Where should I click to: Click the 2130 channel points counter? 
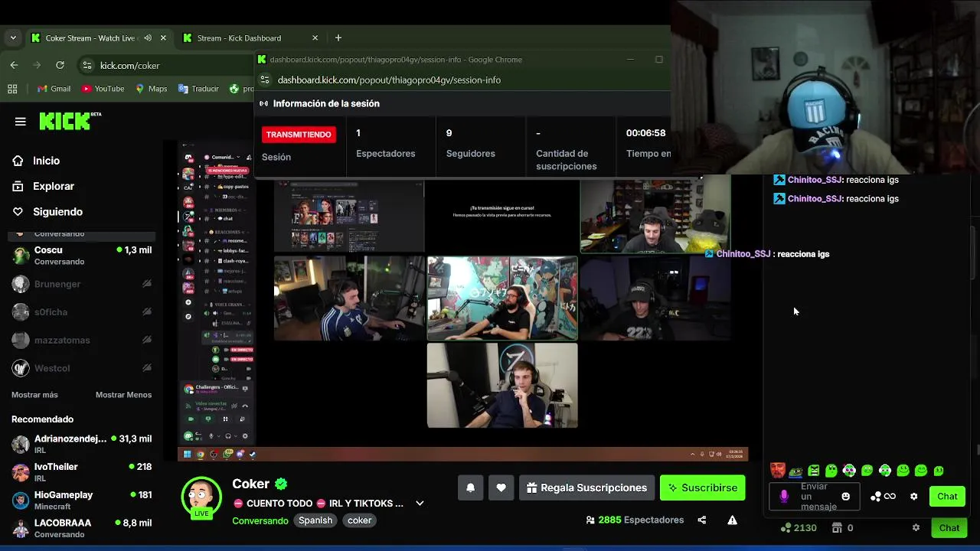pos(799,528)
